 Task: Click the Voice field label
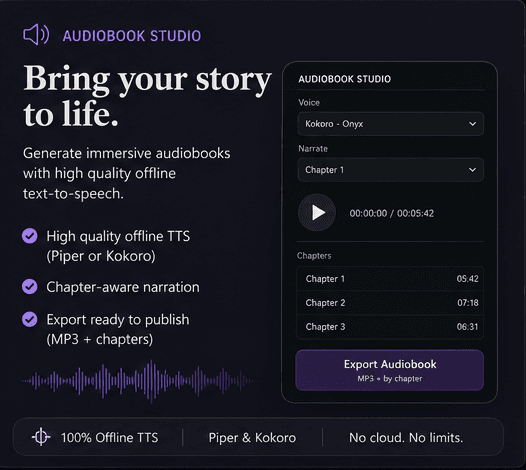[x=309, y=102]
